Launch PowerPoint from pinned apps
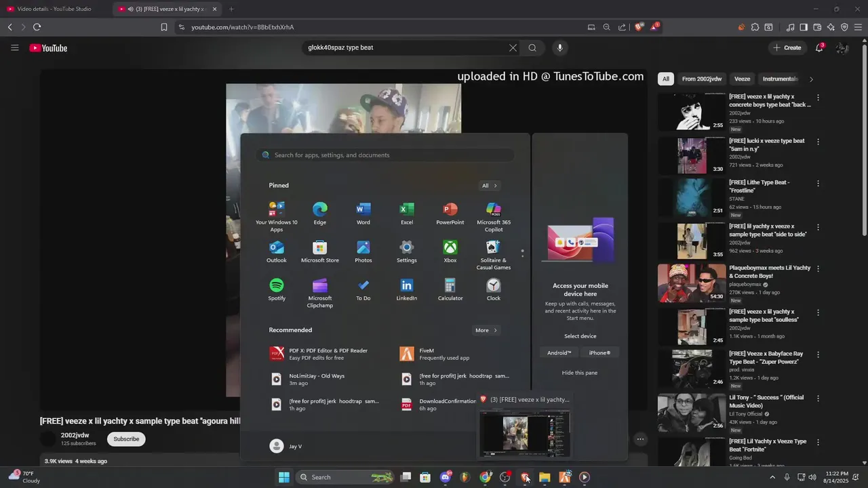The image size is (868, 488). pos(450,213)
